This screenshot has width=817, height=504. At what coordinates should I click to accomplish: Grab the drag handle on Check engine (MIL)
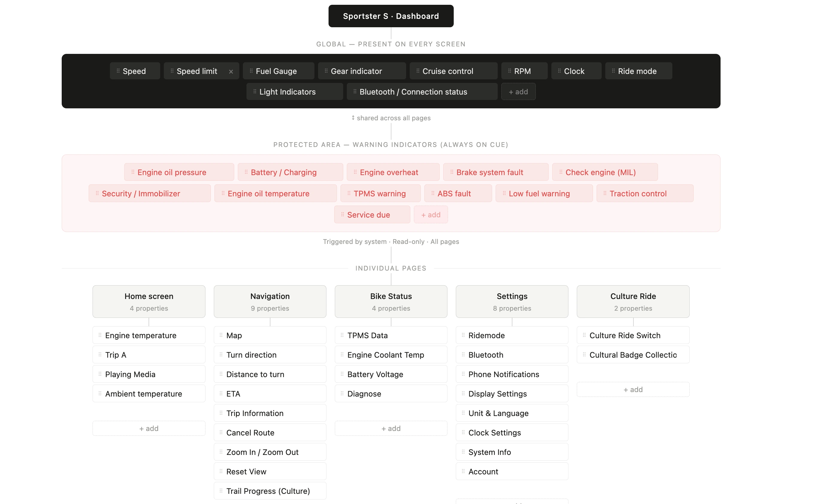[561, 172]
